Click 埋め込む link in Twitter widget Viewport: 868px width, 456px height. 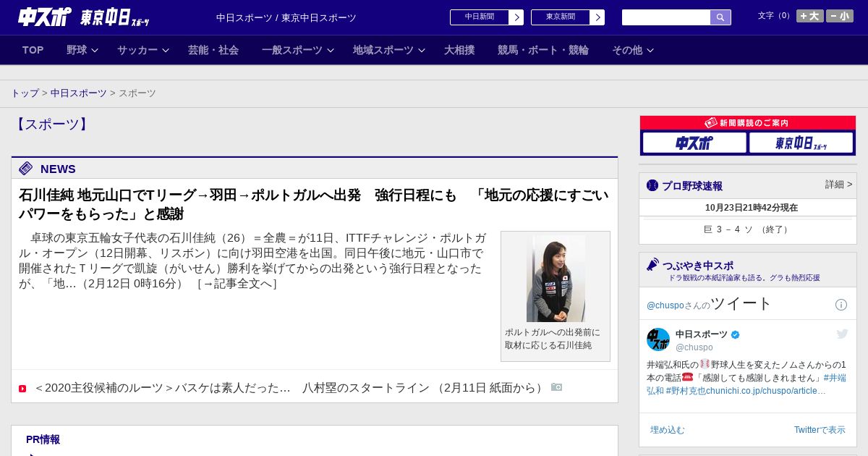(667, 430)
